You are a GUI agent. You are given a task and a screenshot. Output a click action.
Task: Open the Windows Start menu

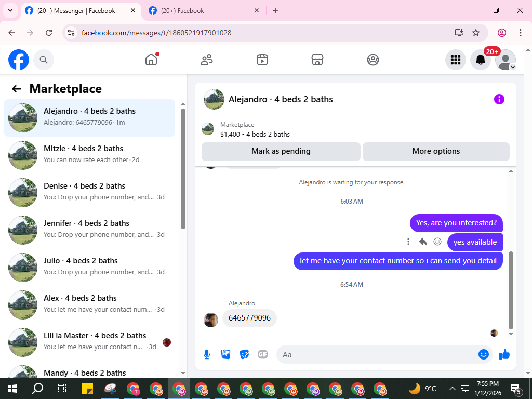pos(12,389)
